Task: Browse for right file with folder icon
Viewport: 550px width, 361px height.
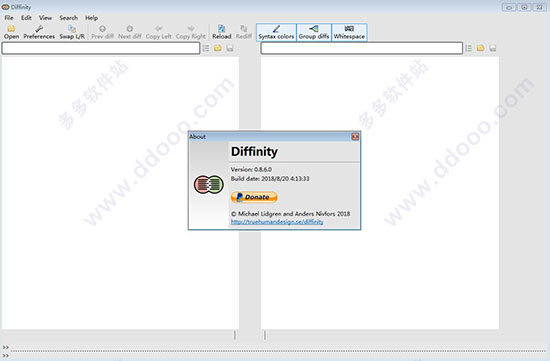Action: click(x=481, y=48)
